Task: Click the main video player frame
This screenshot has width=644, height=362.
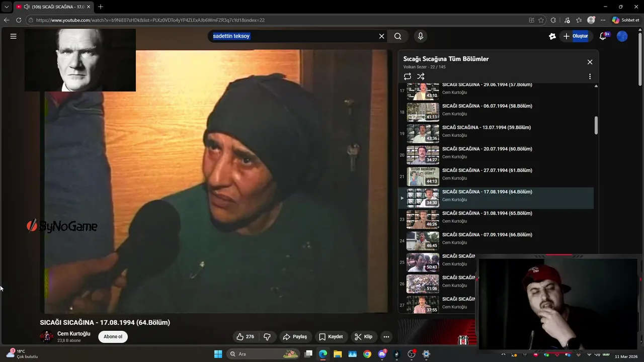Action: click(216, 182)
